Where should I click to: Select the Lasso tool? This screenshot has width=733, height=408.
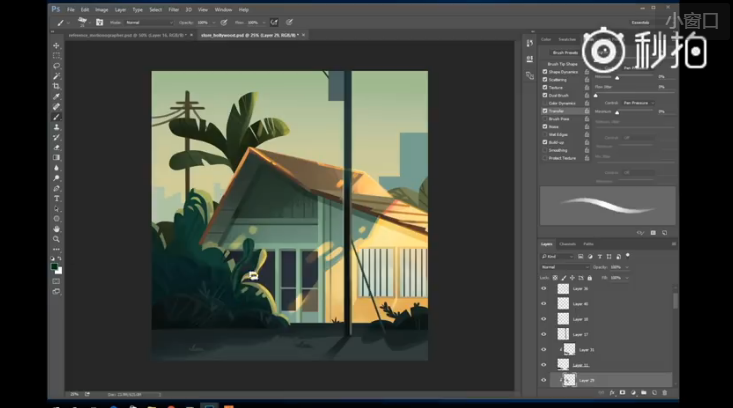(56, 66)
